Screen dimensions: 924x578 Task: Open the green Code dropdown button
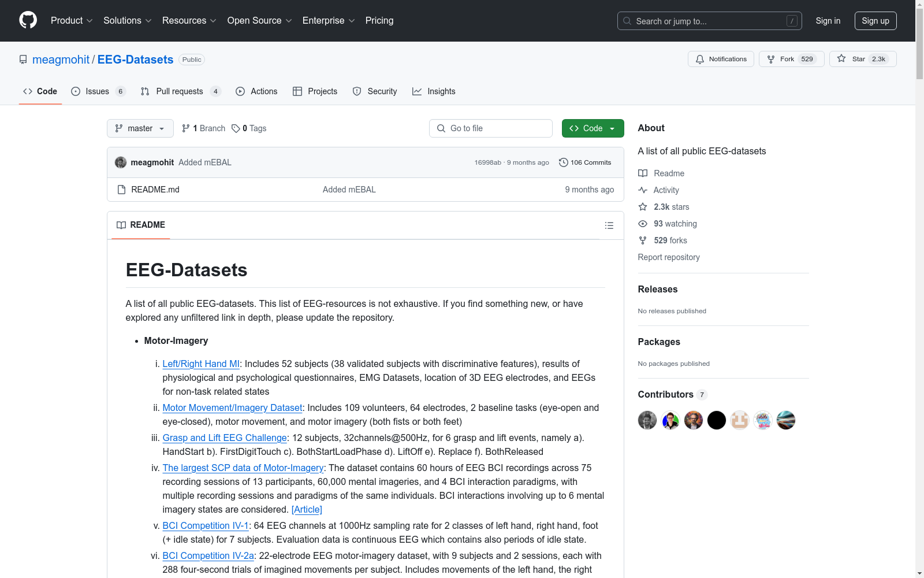593,128
